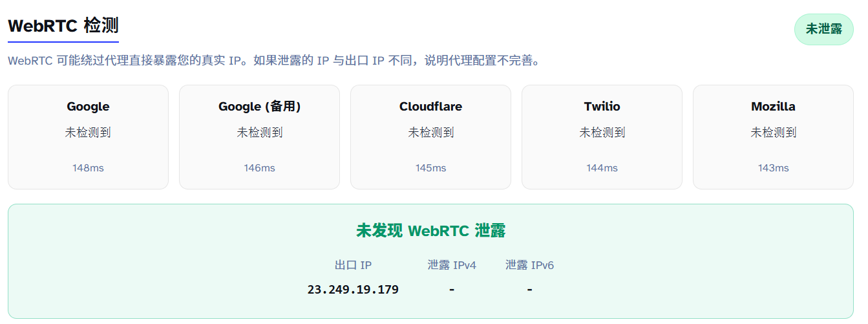The image size is (868, 324).
Task: Click the 148ms latency in the Google card
Action: [88, 168]
